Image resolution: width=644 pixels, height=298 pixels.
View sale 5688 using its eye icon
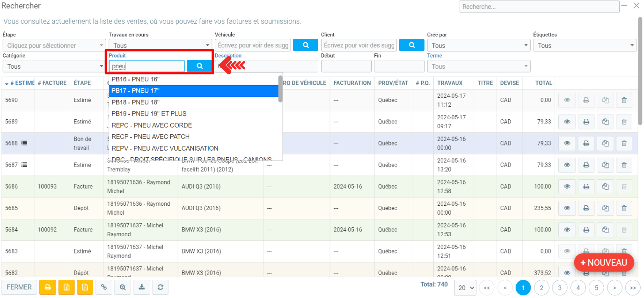coord(567,144)
